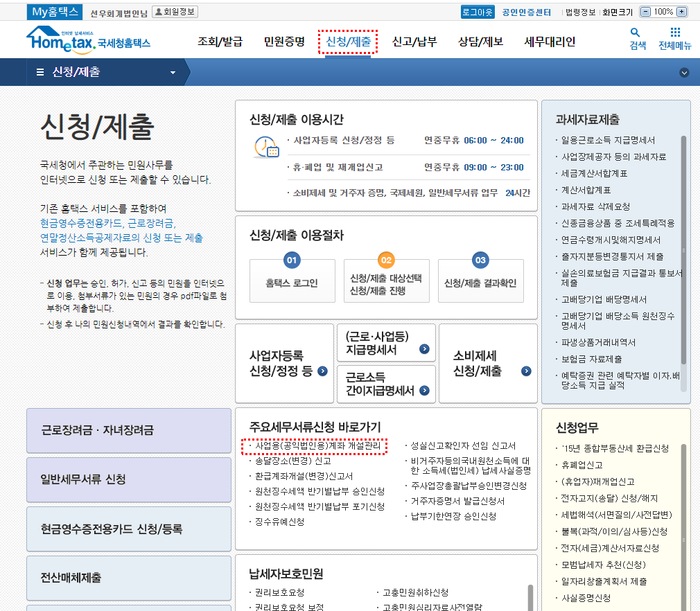Open the 검색 search icon
The image size is (700, 611).
[636, 38]
